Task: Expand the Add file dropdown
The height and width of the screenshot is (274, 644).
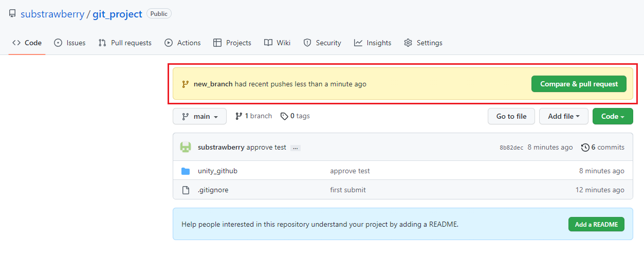Action: 564,116
